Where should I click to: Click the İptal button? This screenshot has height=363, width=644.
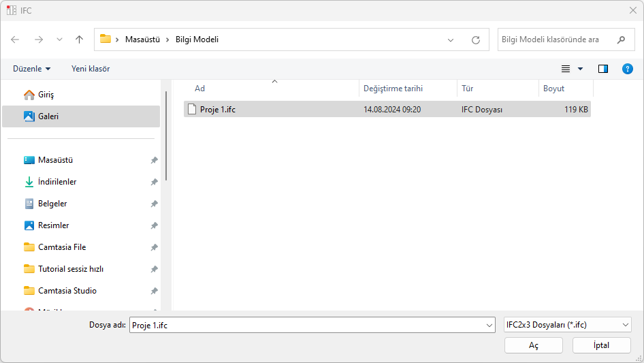click(602, 345)
